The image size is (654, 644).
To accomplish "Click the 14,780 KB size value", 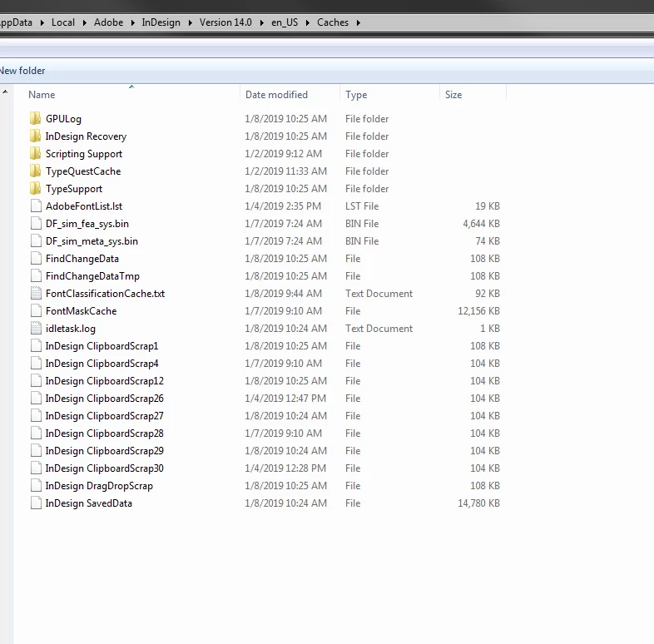I will 478,503.
